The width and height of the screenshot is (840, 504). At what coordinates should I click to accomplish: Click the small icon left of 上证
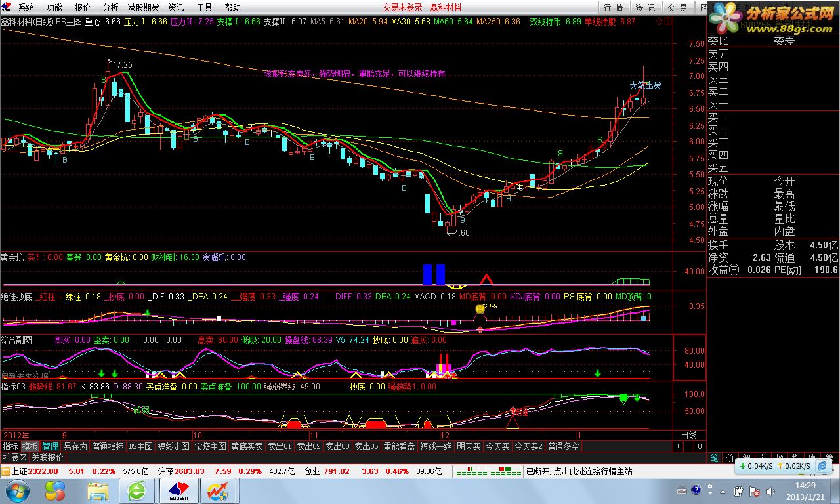(5, 471)
